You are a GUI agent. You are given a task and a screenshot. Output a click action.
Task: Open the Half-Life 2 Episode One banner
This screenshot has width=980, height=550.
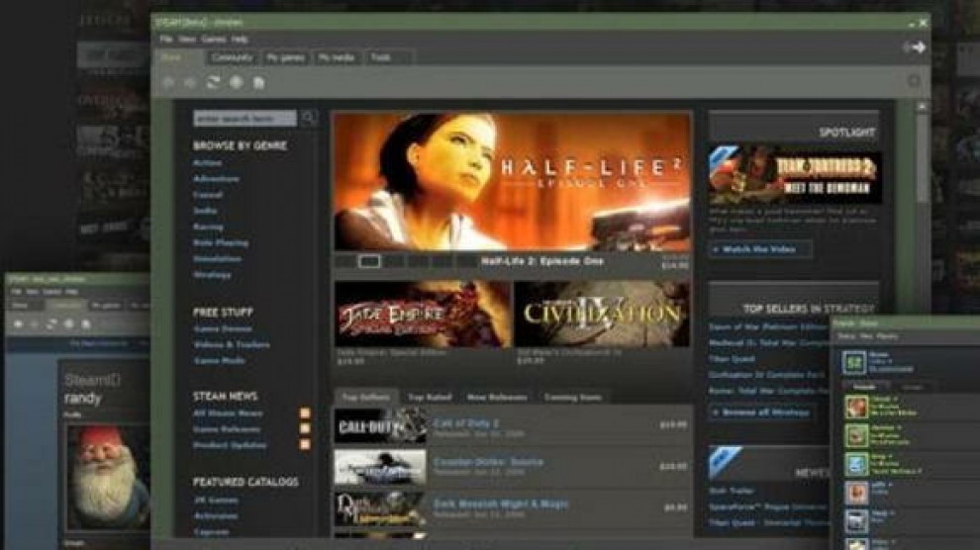513,182
